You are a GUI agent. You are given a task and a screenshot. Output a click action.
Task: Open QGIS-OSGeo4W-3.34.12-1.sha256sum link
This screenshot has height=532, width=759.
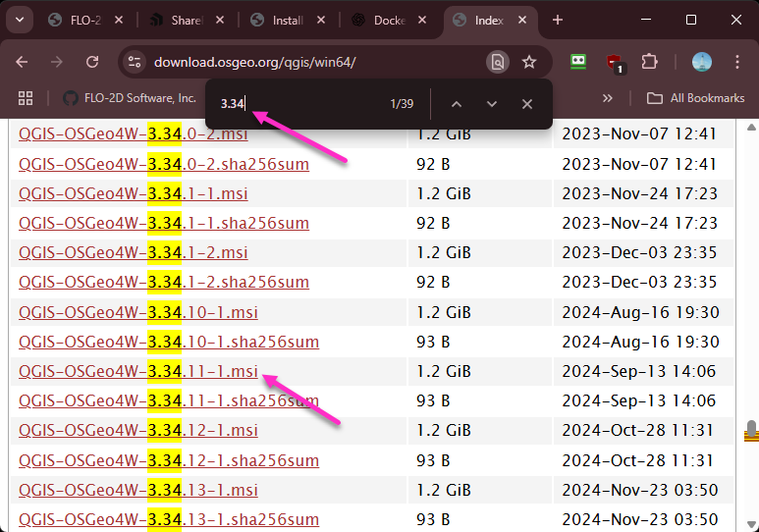[x=168, y=460]
